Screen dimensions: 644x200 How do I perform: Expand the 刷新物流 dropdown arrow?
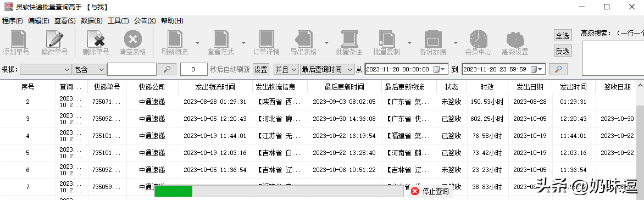click(x=197, y=42)
